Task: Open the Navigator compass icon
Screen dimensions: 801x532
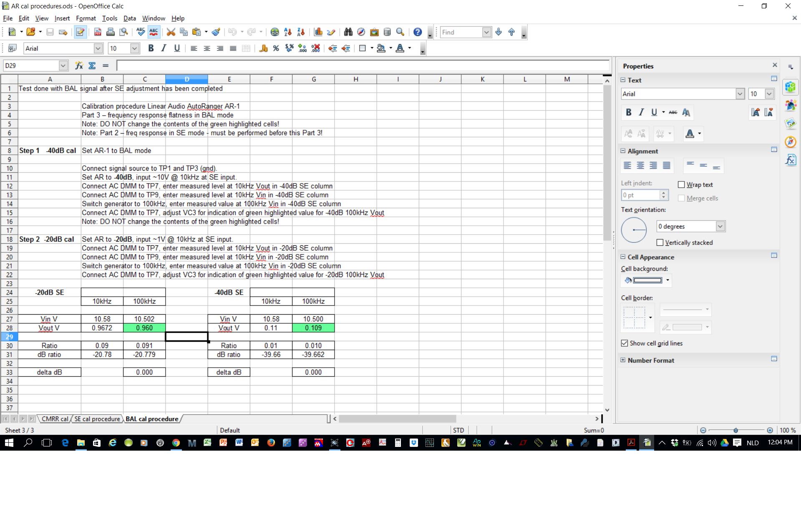Action: [x=361, y=32]
